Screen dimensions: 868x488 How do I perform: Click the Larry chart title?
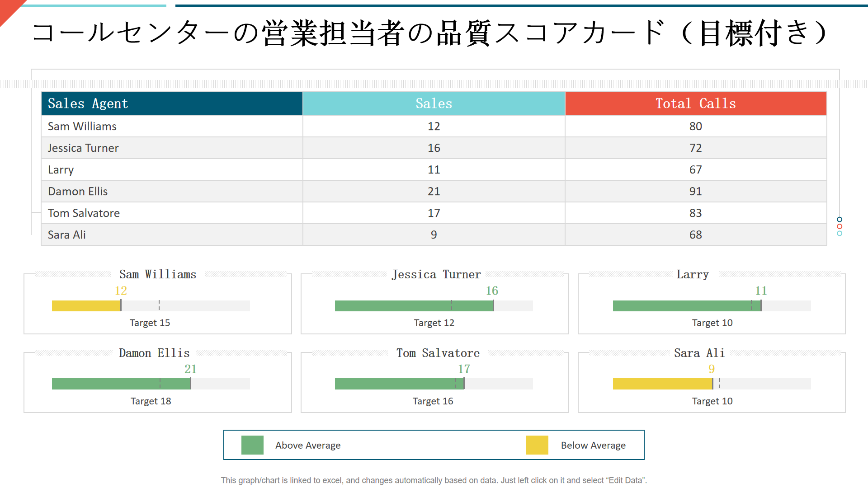click(x=693, y=274)
